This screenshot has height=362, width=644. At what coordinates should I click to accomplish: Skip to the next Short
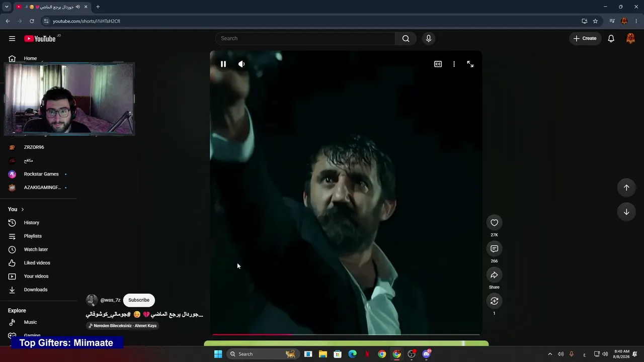coord(626,212)
